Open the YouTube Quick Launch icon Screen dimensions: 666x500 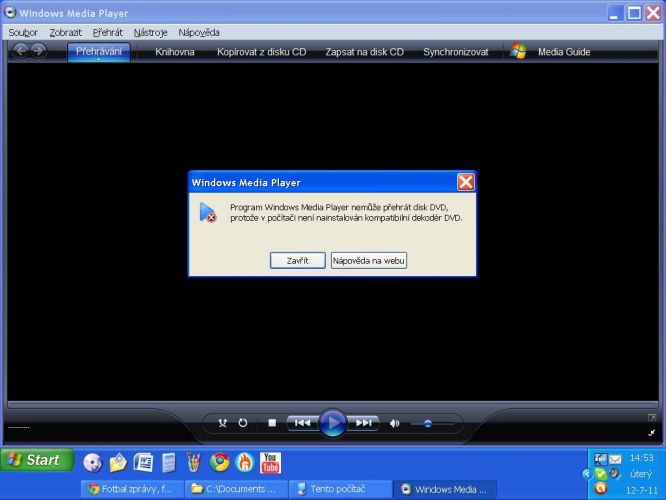[x=270, y=463]
